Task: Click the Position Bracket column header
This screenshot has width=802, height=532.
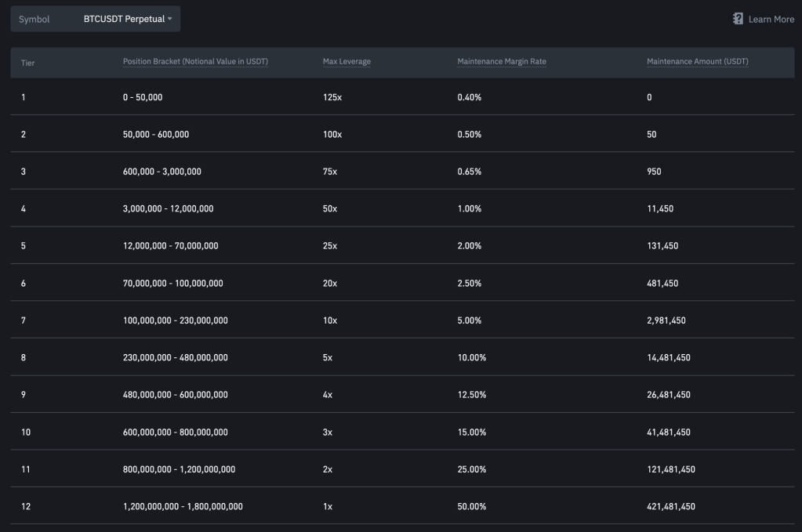Action: [x=195, y=62]
